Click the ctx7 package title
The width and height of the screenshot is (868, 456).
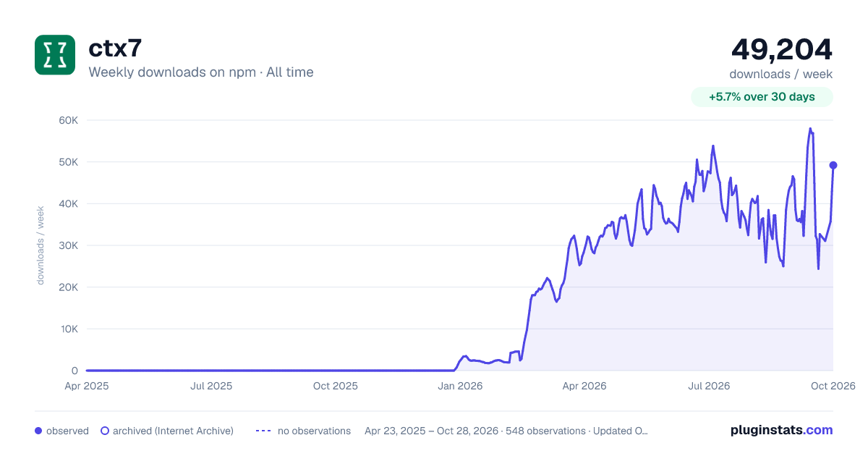115,48
